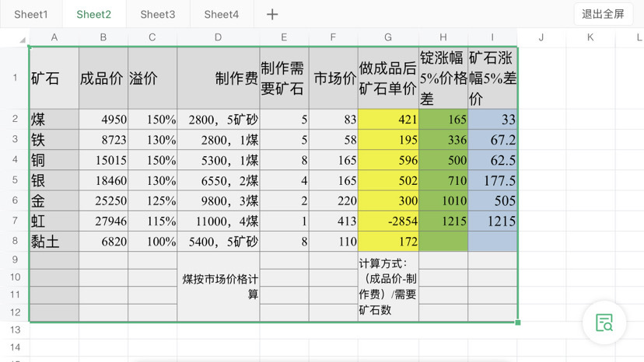Select the 黏土 cell in column A

[x=54, y=242]
